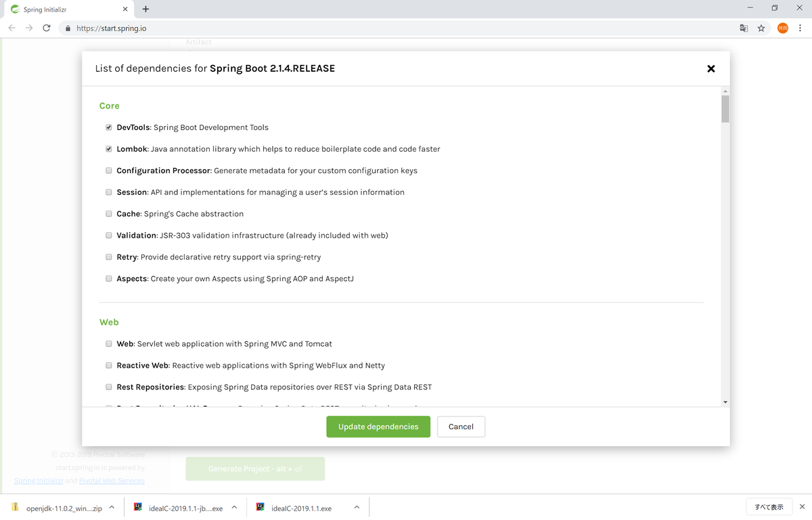Click the Cancel button

pos(461,427)
